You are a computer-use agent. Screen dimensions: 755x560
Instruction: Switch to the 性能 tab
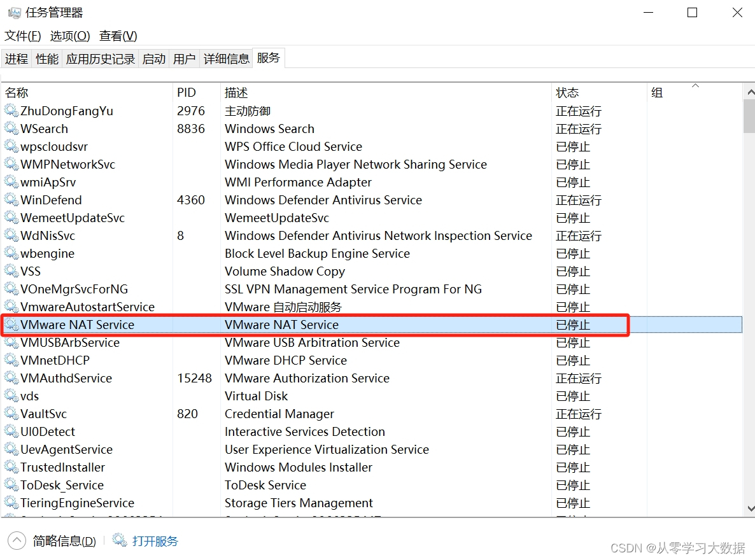coord(46,59)
